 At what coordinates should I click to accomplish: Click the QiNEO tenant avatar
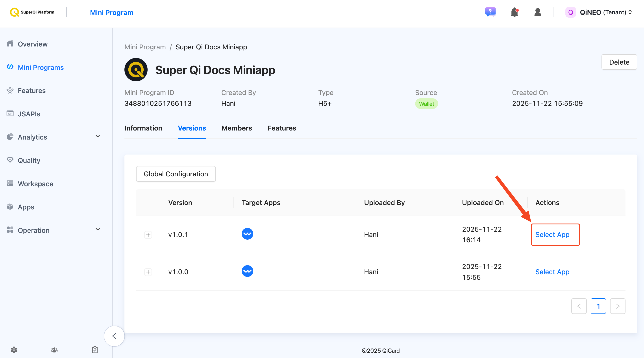pos(570,12)
